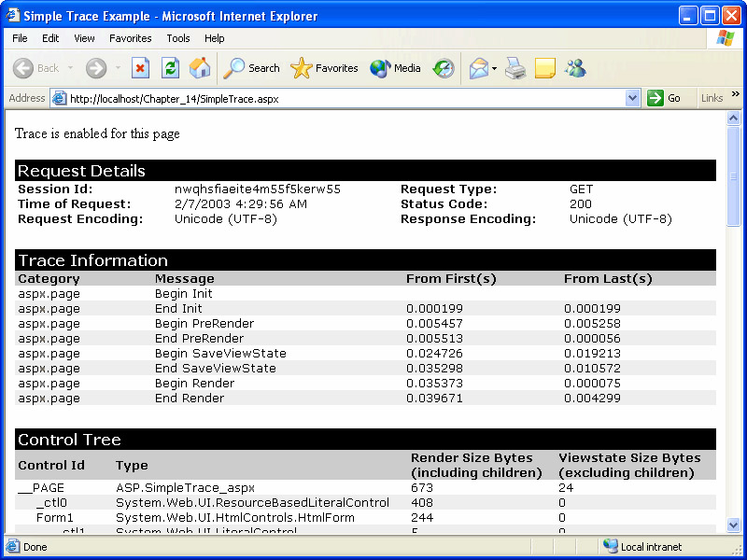Go to the Home page icon

pyautogui.click(x=200, y=68)
